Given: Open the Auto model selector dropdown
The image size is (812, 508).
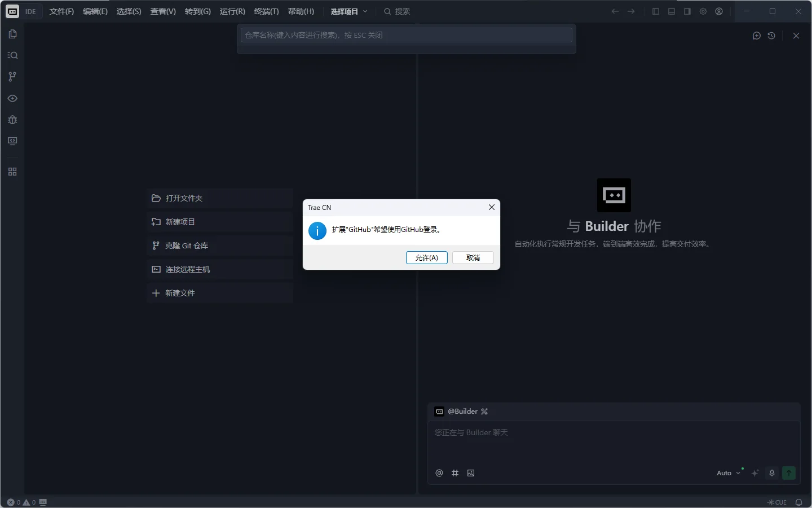Looking at the screenshot, I should pyautogui.click(x=728, y=473).
